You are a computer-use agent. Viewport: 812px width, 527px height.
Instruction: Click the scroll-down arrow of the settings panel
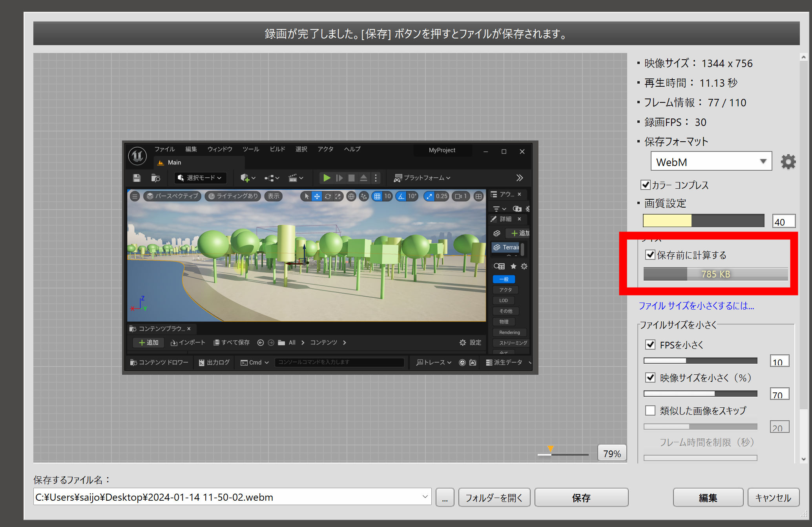click(x=803, y=459)
